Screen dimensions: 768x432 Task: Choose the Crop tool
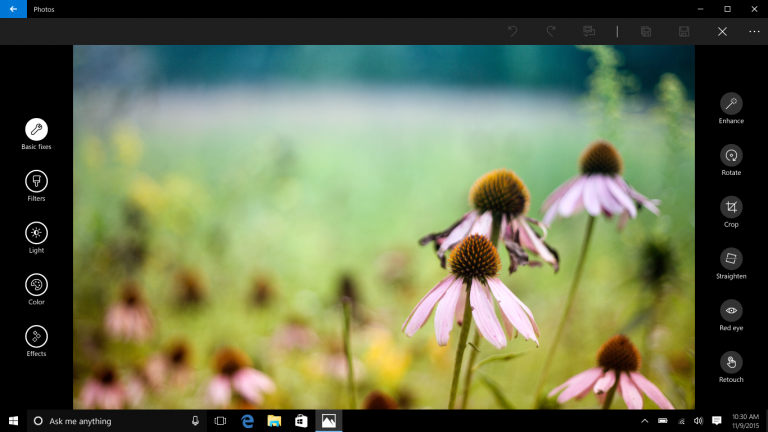pyautogui.click(x=731, y=207)
